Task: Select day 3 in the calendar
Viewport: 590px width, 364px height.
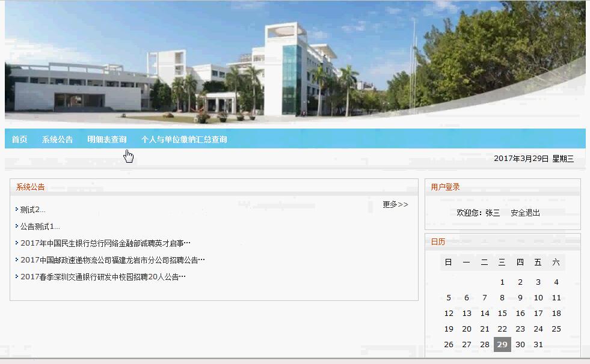Action: 538,282
